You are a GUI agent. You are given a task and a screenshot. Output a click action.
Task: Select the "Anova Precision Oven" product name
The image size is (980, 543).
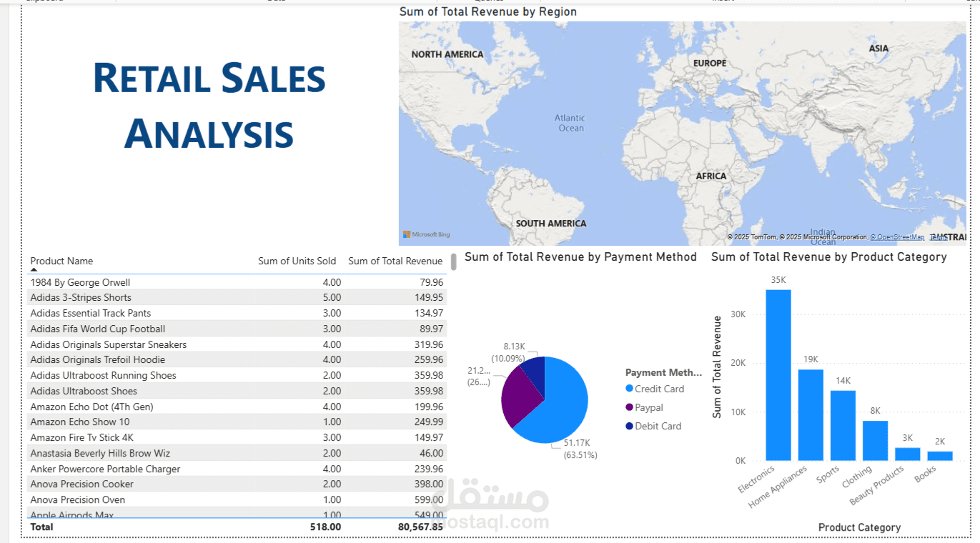(78, 499)
